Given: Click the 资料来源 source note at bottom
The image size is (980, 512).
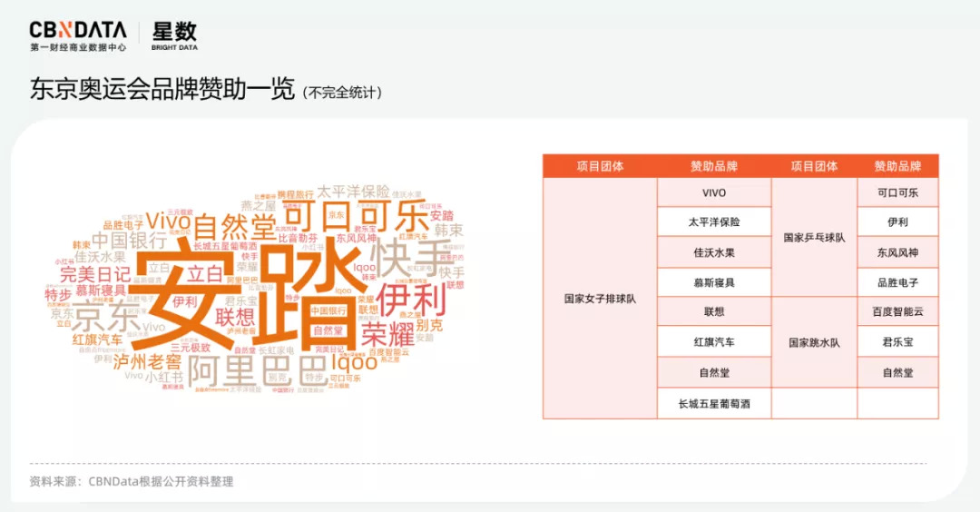Looking at the screenshot, I should 132,481.
